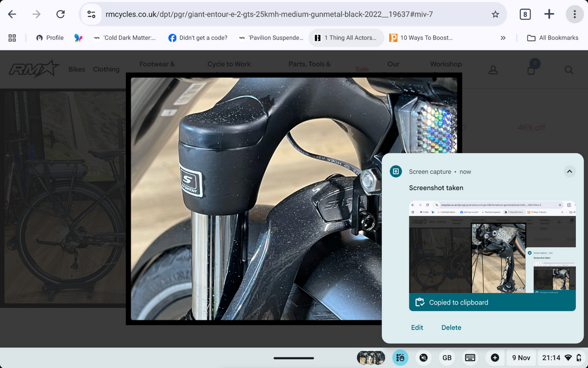
Task: Open the on-screen keyboard from shelf
Action: point(470,357)
